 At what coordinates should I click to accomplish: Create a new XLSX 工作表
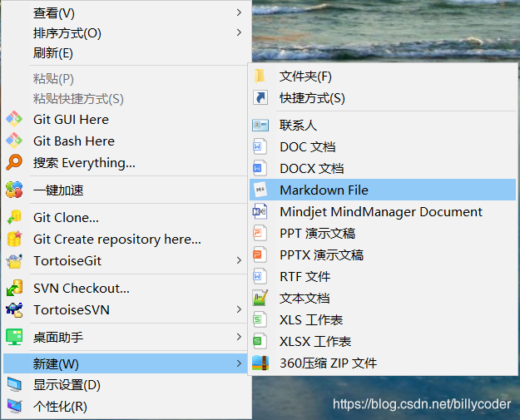[x=383, y=341]
